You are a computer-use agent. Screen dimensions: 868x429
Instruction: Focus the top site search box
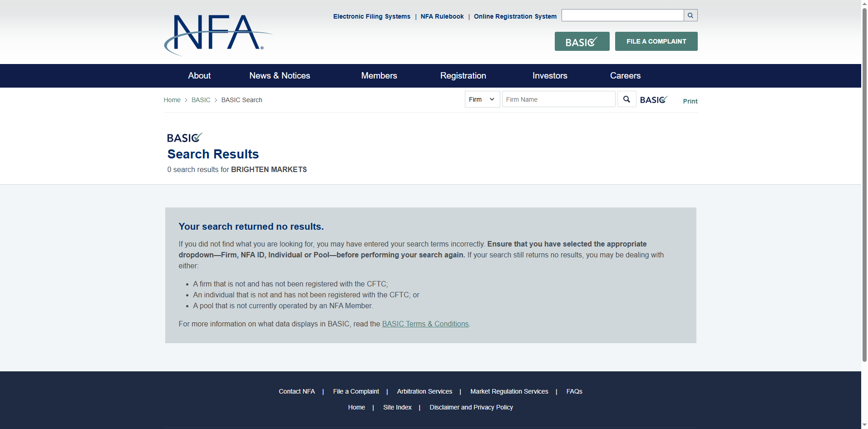[x=622, y=15]
